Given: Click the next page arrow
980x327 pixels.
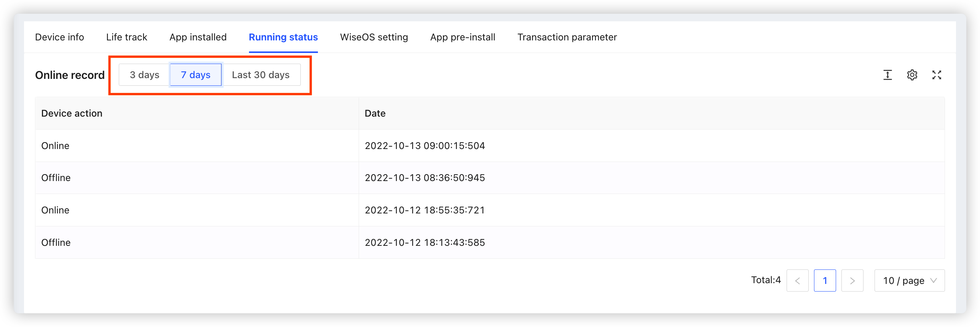Looking at the screenshot, I should (x=852, y=281).
